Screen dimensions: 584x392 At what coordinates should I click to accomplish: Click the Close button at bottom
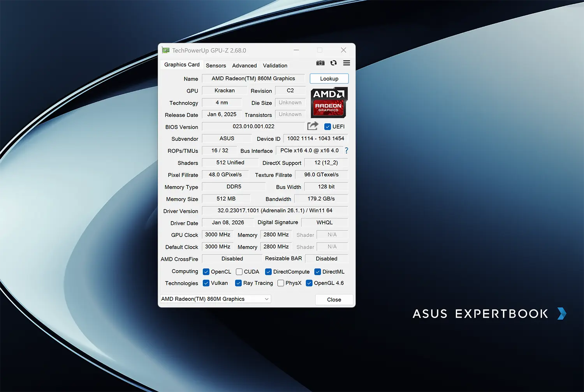[334, 299]
